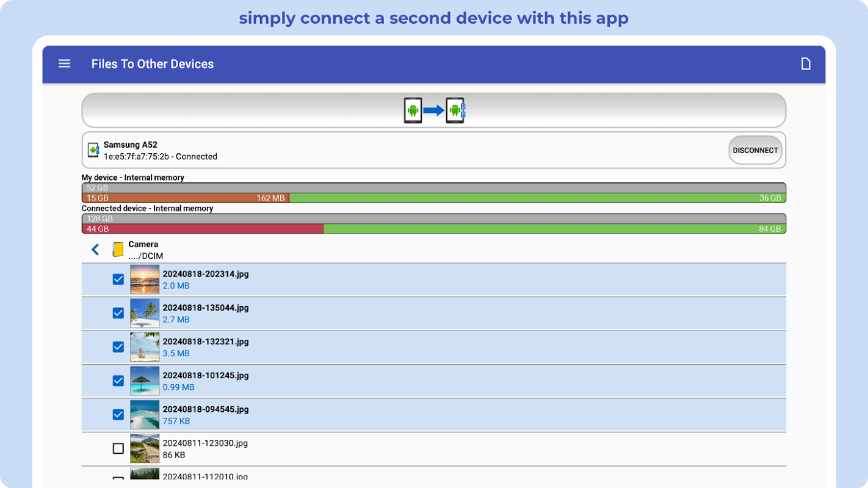Image resolution: width=868 pixels, height=488 pixels.
Task: Click the '1e:e5:7f:a7:75:2b - Connected' status text
Action: [160, 156]
